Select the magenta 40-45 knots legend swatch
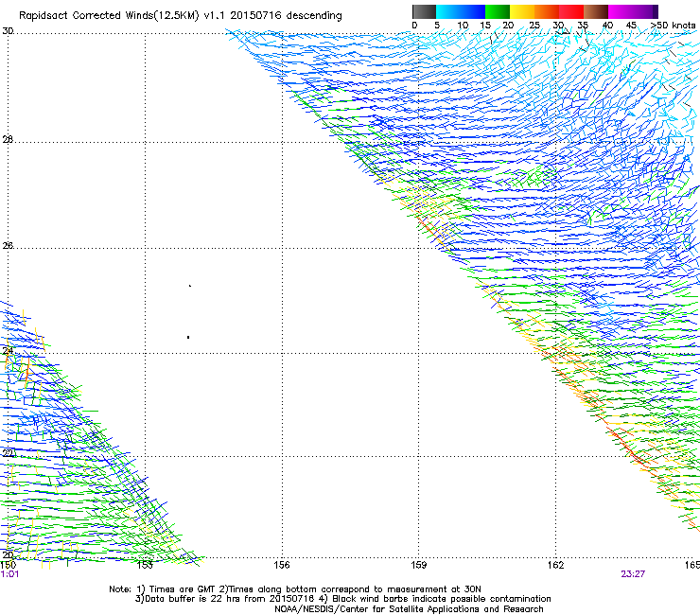 (x=621, y=11)
